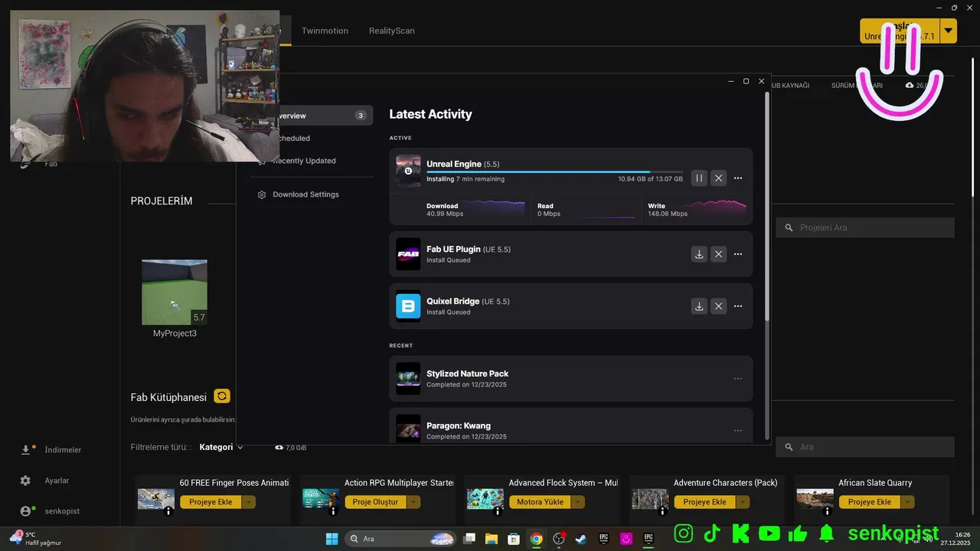Click the 7,0 GiB storage size label
The width and height of the screenshot is (980, 551).
click(290, 447)
